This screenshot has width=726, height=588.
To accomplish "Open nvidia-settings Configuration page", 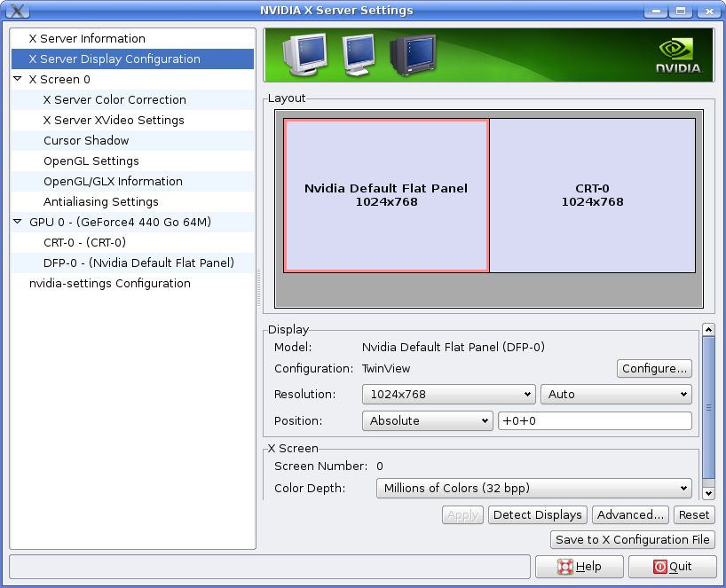I will 132,283.
